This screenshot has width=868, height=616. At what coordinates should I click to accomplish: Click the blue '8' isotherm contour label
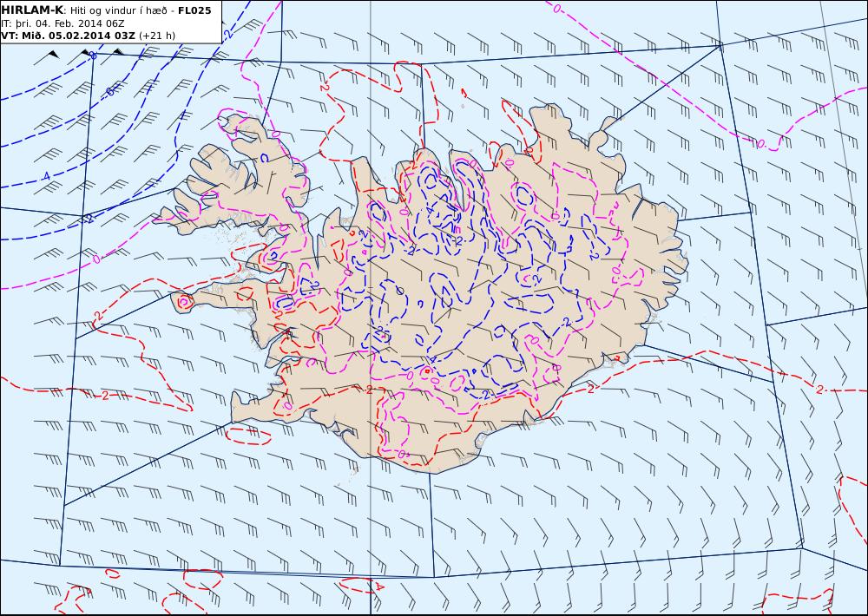click(93, 56)
